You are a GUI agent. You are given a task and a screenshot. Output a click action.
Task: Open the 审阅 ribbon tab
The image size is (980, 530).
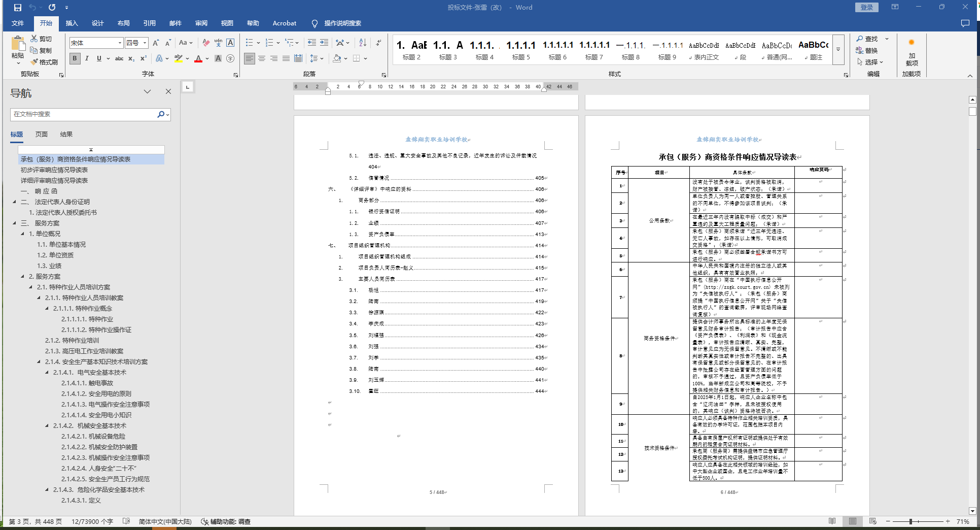tap(201, 23)
